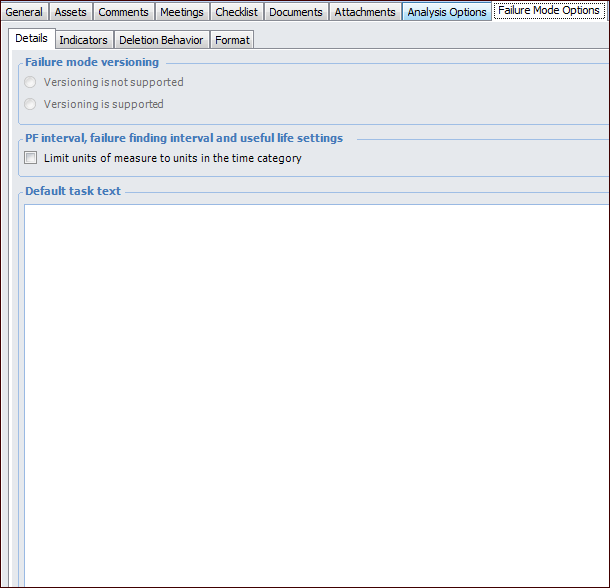Click the 'PF interval, failure finding interval' heading
The height and width of the screenshot is (588, 610).
[x=184, y=138]
